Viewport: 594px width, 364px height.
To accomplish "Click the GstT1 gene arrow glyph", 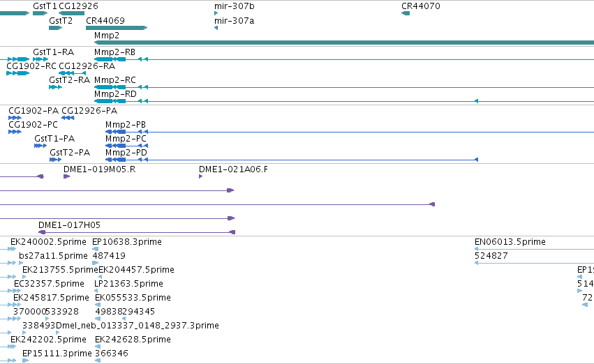I will point(40,13).
